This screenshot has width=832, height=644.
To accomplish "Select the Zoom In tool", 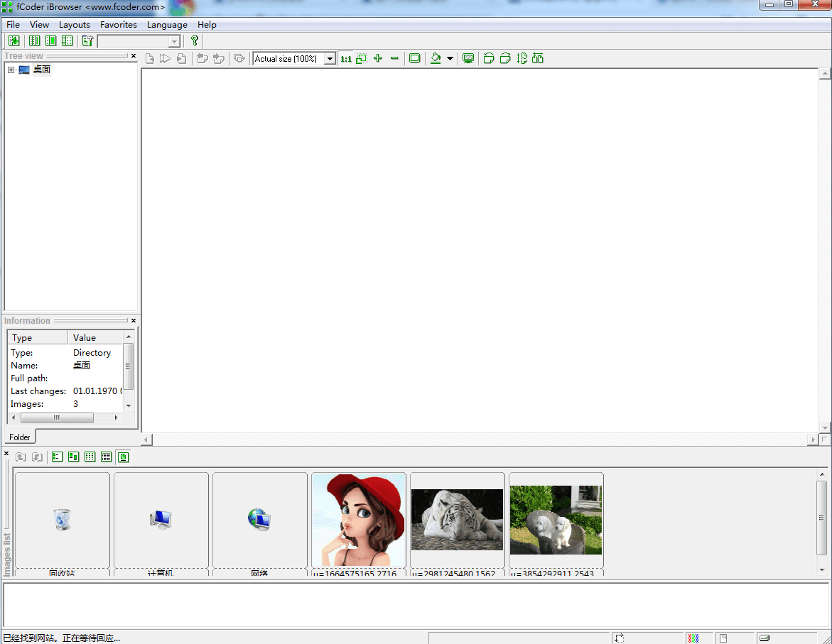I will (378, 58).
